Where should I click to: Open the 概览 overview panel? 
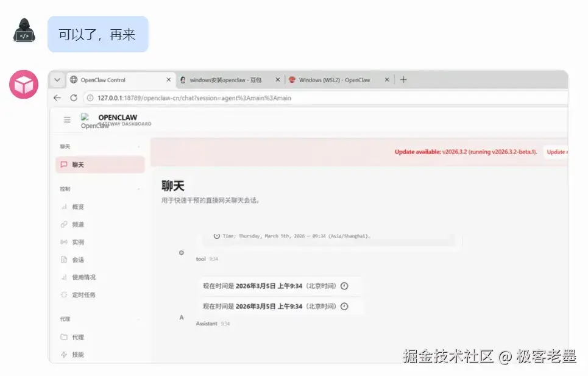click(65, 206)
